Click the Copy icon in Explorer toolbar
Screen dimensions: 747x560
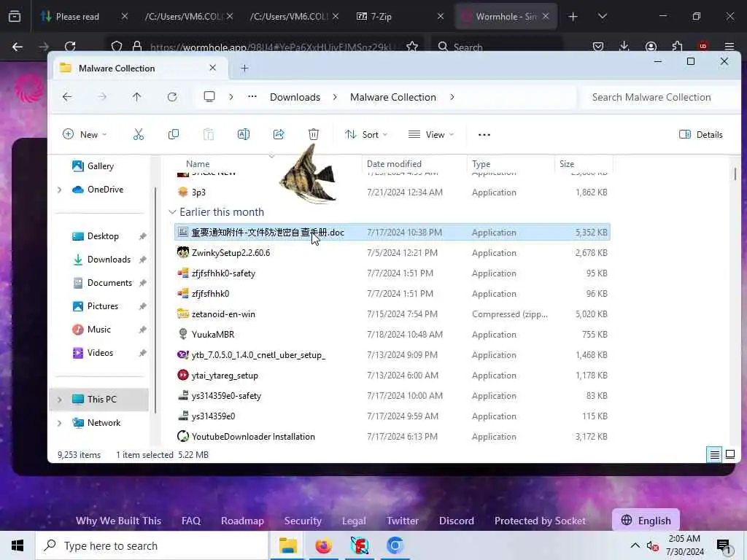click(x=174, y=134)
